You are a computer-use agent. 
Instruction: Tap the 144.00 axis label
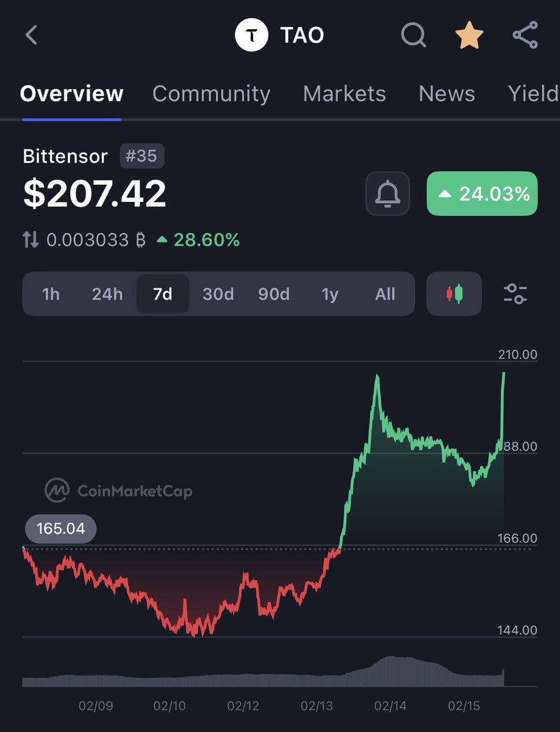(x=517, y=630)
